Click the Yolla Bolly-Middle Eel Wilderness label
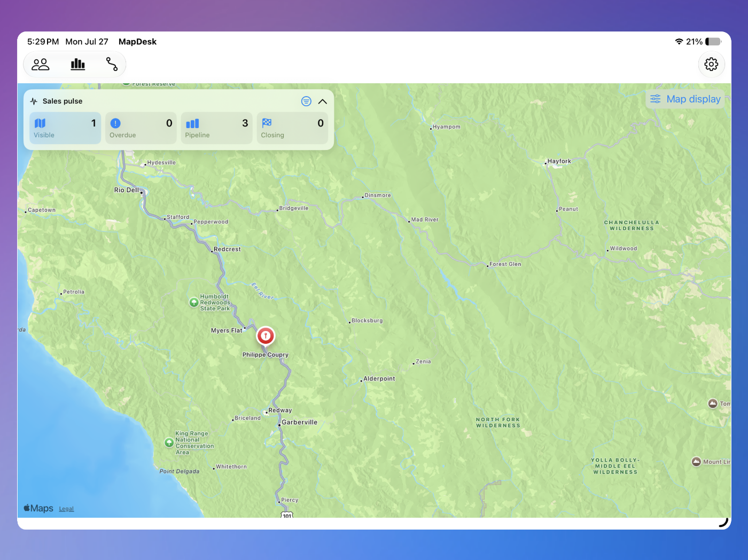Image resolution: width=748 pixels, height=560 pixels. pos(615,466)
